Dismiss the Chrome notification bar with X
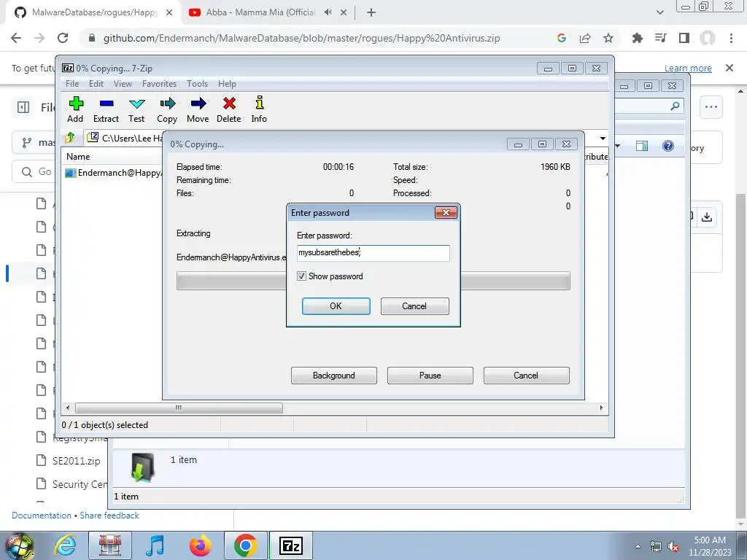Image resolution: width=747 pixels, height=560 pixels. coord(729,68)
